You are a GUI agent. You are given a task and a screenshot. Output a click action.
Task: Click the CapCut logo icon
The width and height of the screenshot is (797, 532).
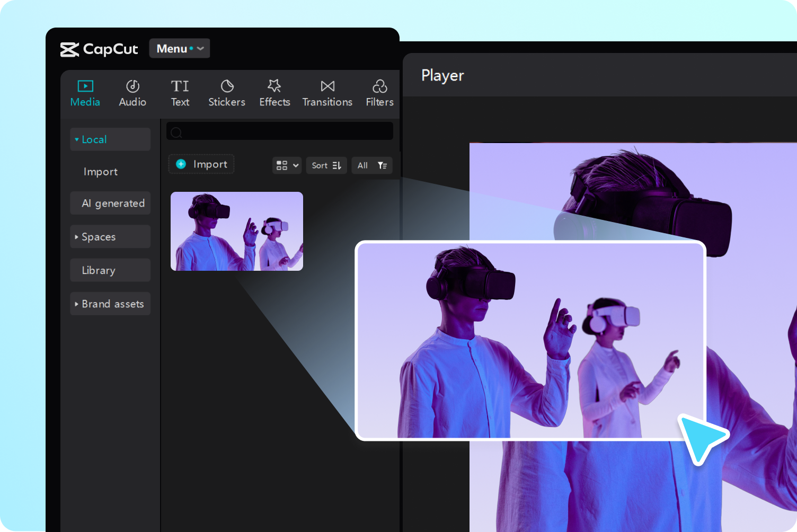tap(69, 49)
